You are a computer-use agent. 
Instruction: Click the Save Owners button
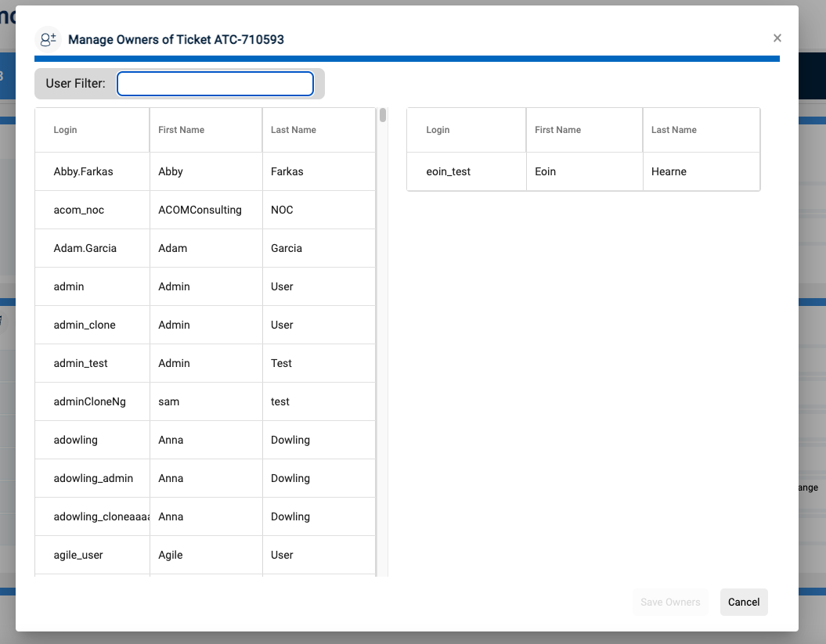[x=670, y=602]
